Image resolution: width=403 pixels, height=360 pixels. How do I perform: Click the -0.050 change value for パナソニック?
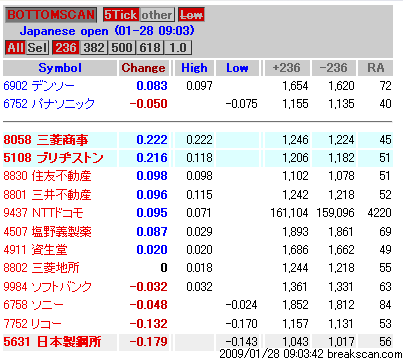tap(148, 104)
